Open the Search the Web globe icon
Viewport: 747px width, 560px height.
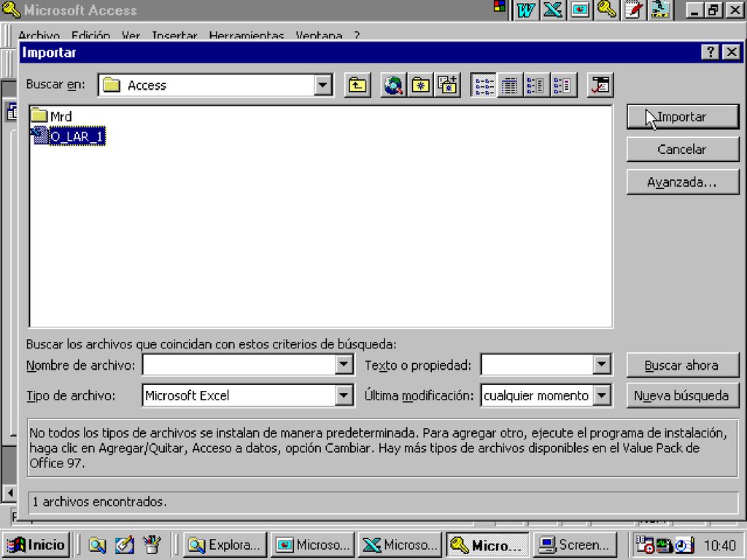(x=393, y=85)
